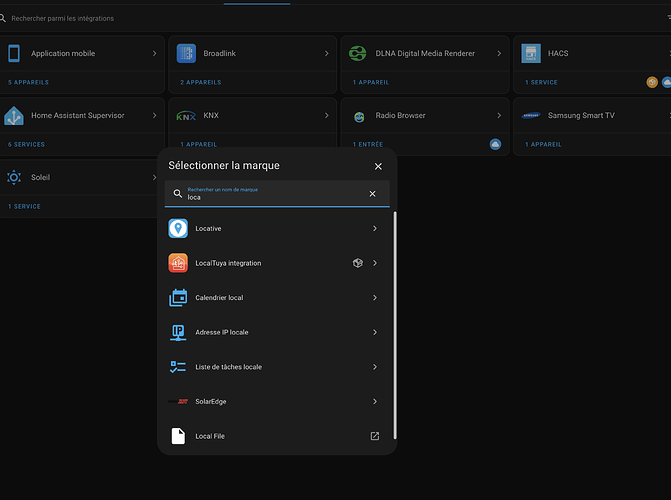Close the Sélectionner la marque dialog
Screen dimensions: 671x500
point(378,167)
